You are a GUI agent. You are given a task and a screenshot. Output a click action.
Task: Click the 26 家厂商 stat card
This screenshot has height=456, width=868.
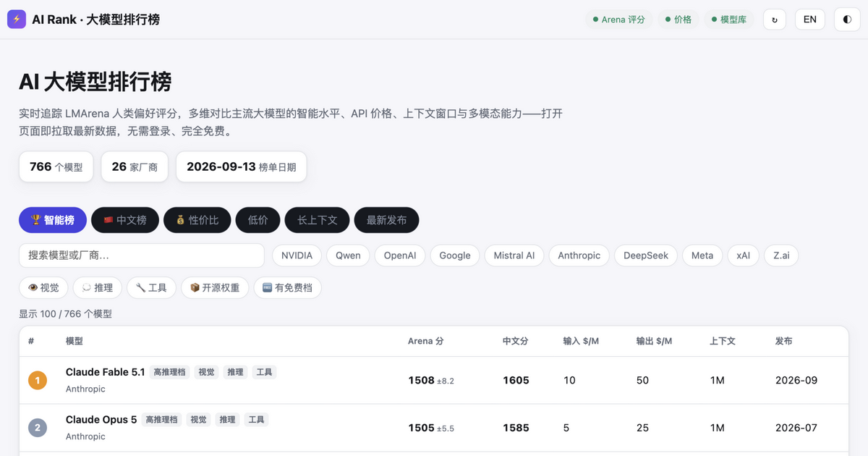point(135,166)
